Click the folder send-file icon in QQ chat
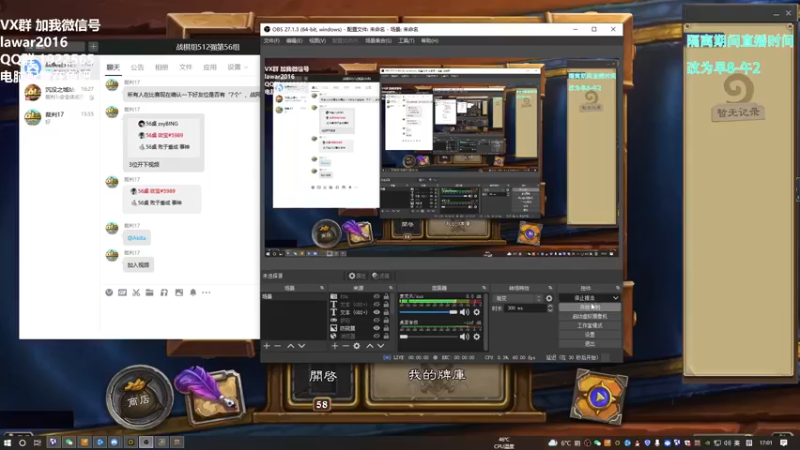800x450 pixels. pos(149,292)
